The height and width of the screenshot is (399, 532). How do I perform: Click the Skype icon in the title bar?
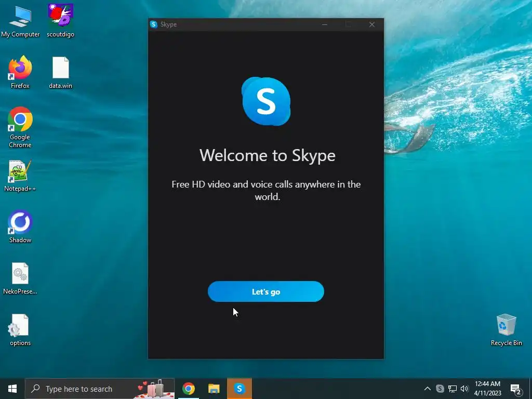(154, 24)
